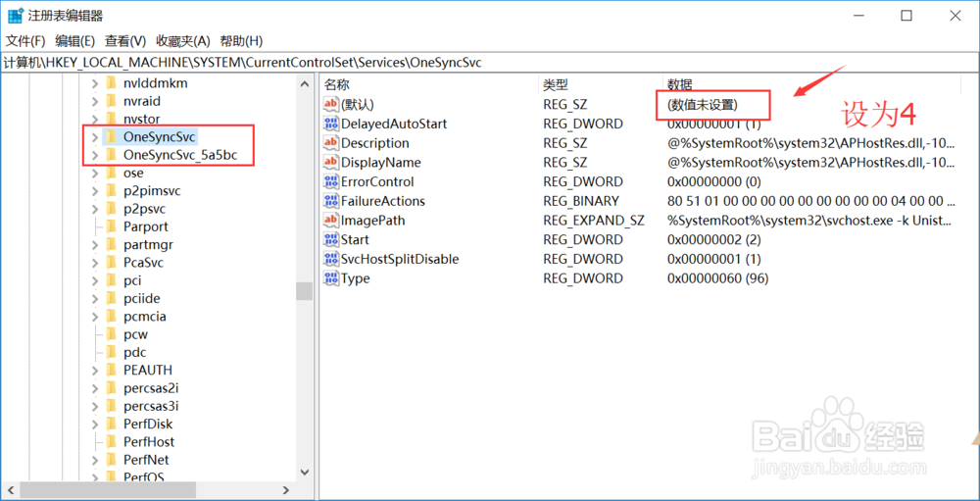Click the Type DWORD icon
Image resolution: width=980 pixels, height=501 pixels.
tap(330, 278)
